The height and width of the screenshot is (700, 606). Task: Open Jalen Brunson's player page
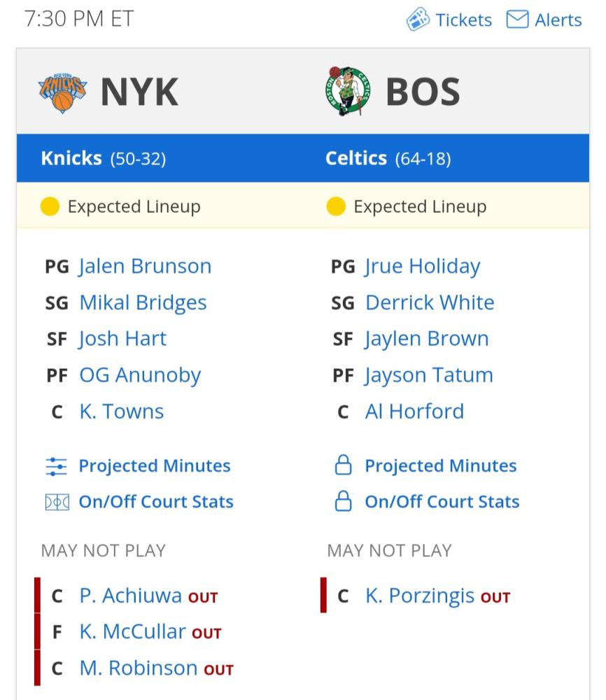point(145,267)
